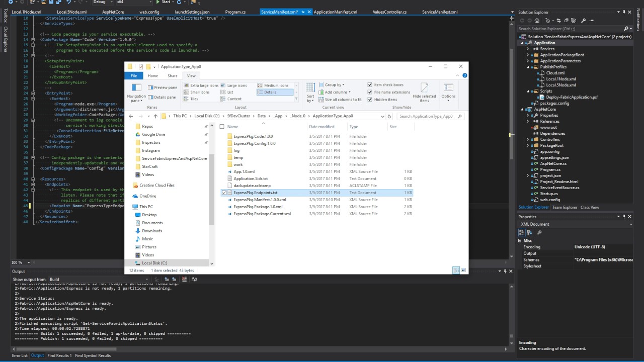
Task: Check select-all box in Name column header
Action: [222, 127]
